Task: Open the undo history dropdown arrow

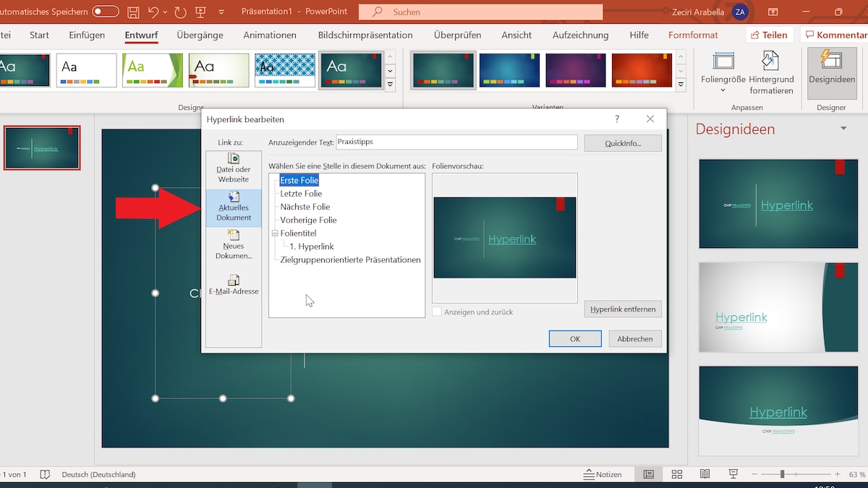Action: (x=165, y=12)
